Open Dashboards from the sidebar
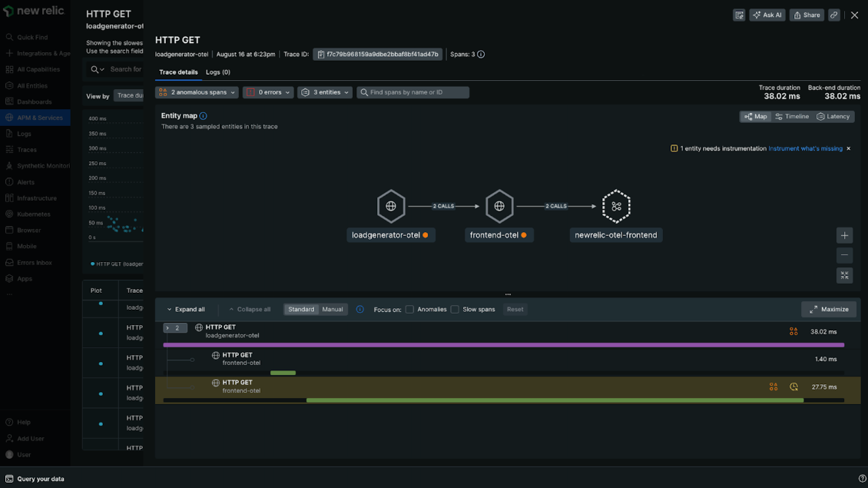The image size is (868, 488). pyautogui.click(x=34, y=102)
